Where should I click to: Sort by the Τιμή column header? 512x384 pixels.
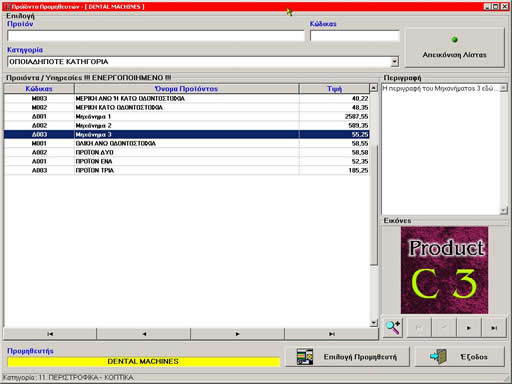[334, 89]
